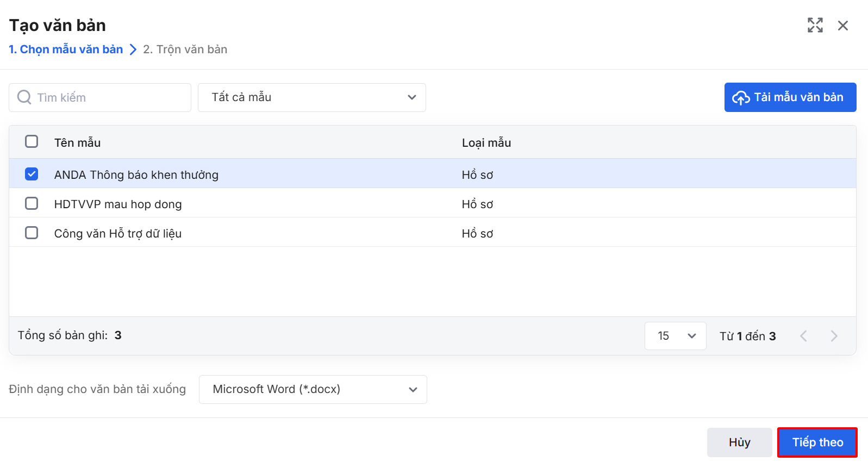Go to next page arrow
868x474 pixels.
834,336
